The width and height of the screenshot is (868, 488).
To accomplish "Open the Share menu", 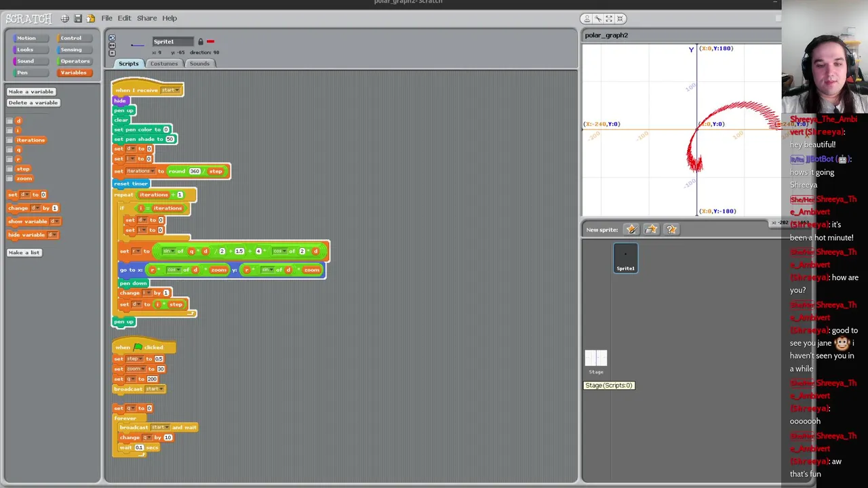I will (x=146, y=18).
